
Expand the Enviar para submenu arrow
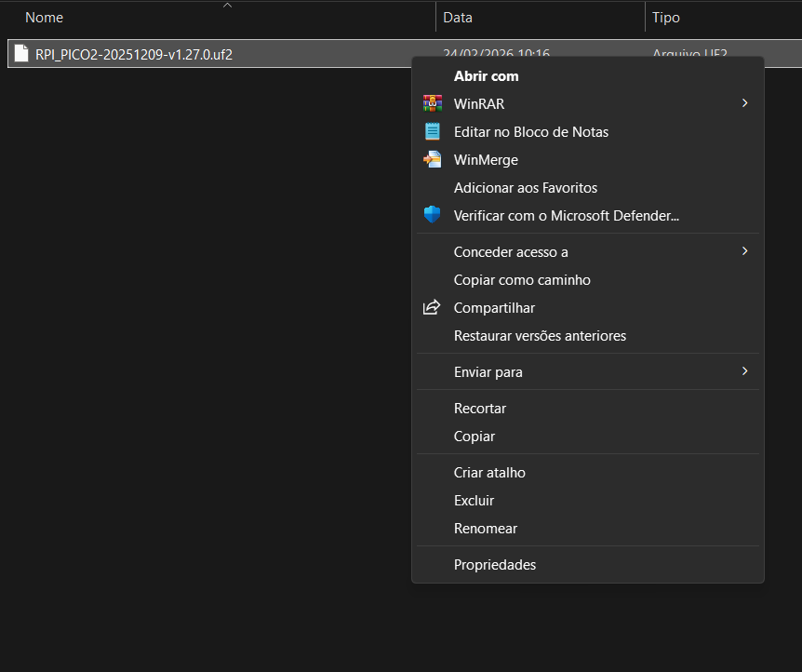click(744, 371)
